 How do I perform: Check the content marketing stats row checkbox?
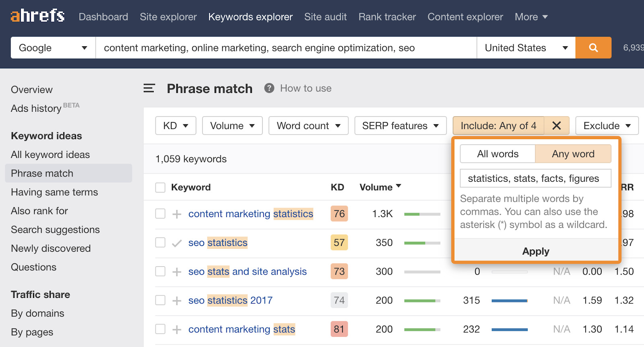pos(160,329)
